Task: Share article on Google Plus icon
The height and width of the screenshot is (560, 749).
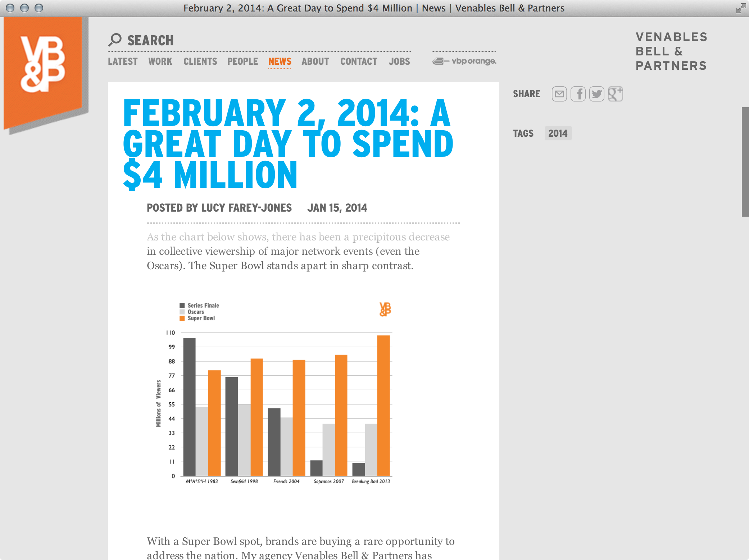Action: 615,94
